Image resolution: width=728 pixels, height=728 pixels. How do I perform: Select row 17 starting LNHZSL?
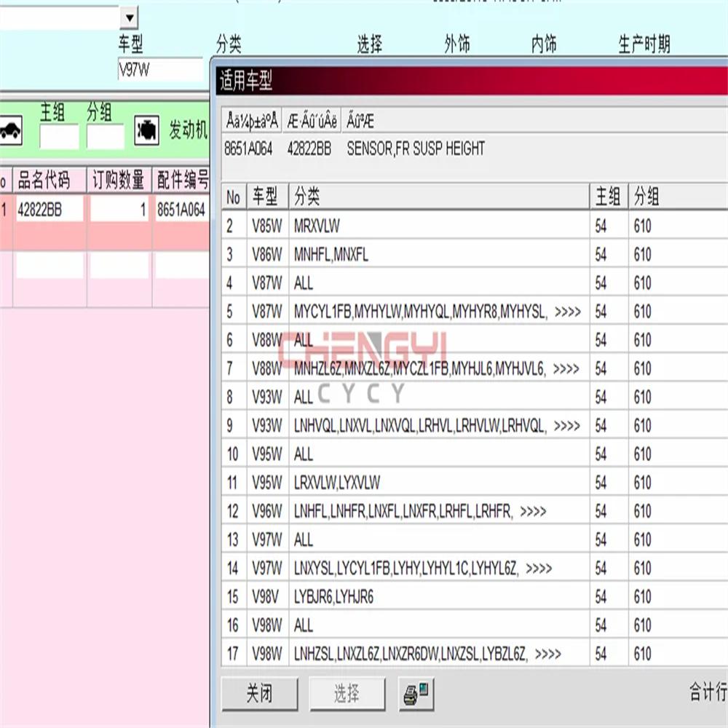(x=475, y=654)
